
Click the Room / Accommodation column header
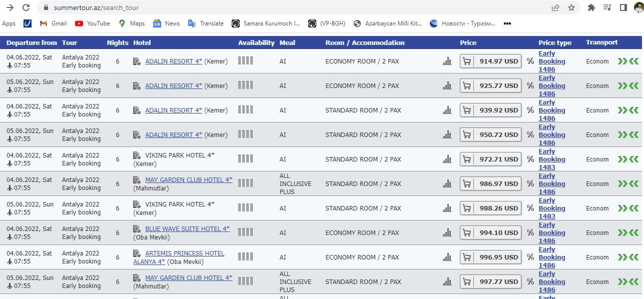tap(365, 42)
